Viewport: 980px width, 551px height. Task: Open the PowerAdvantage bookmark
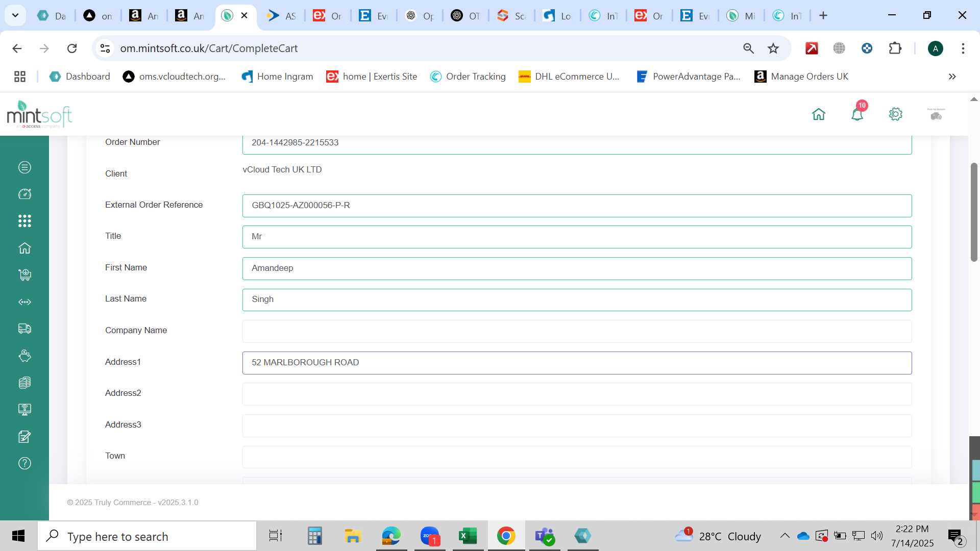pos(689,77)
